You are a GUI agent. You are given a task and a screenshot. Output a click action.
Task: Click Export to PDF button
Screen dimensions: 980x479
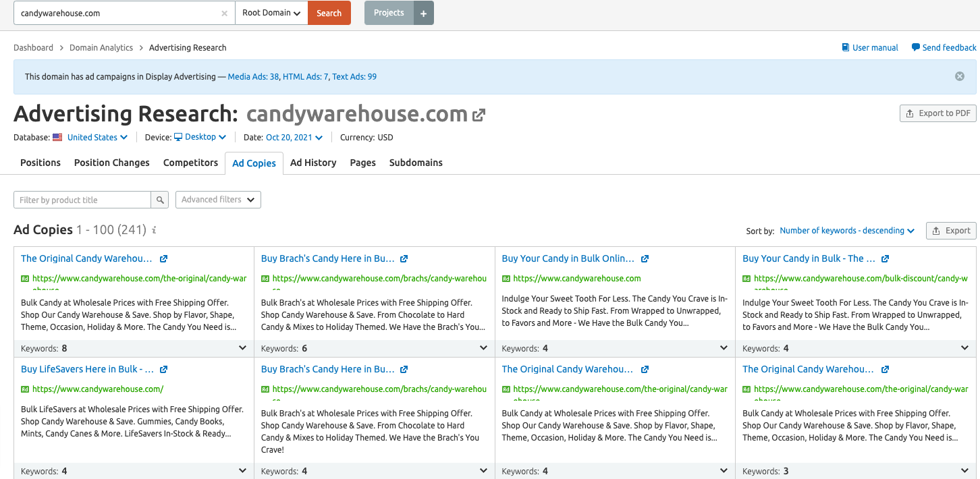pos(937,113)
